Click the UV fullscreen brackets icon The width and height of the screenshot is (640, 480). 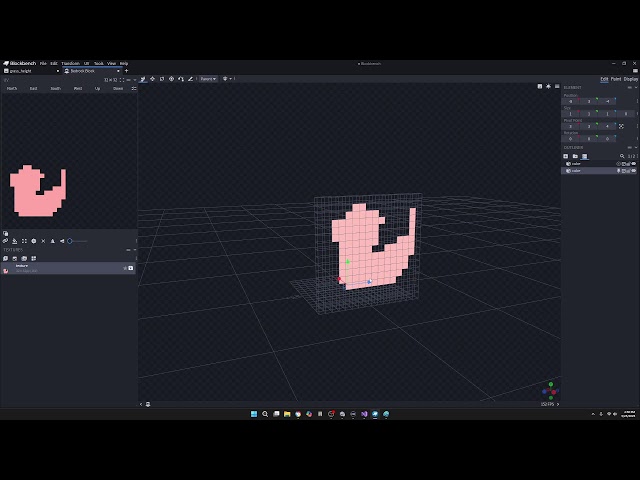click(x=122, y=80)
